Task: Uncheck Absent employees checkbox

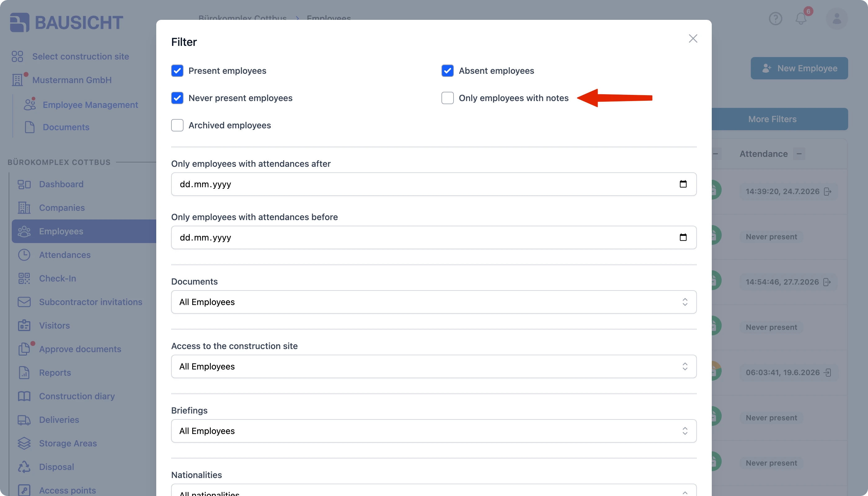Action: (447, 70)
